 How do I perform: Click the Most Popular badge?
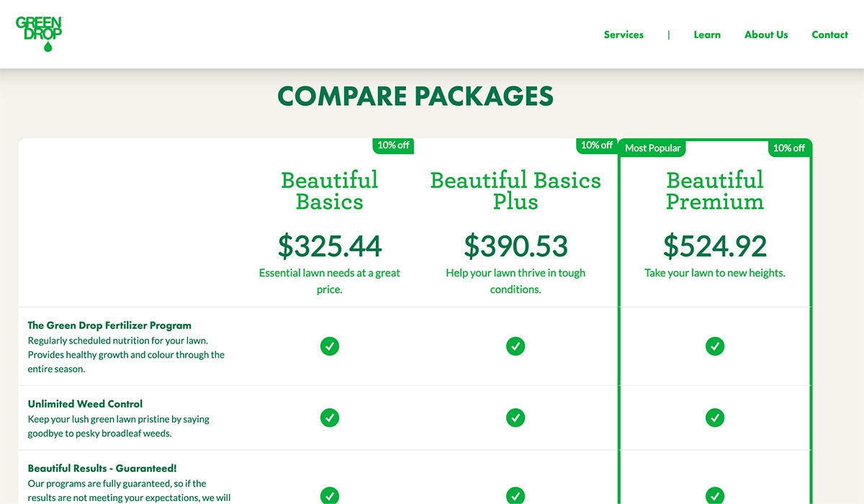(x=652, y=148)
